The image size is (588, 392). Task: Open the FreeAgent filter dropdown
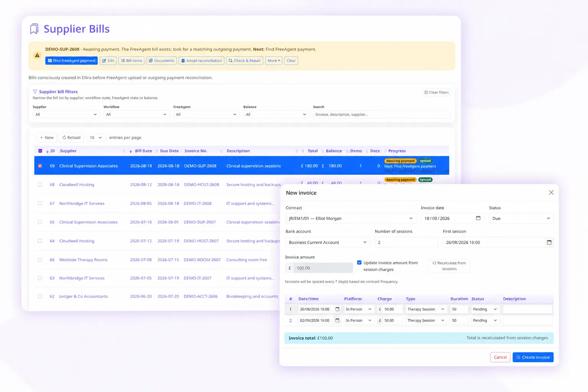206,114
